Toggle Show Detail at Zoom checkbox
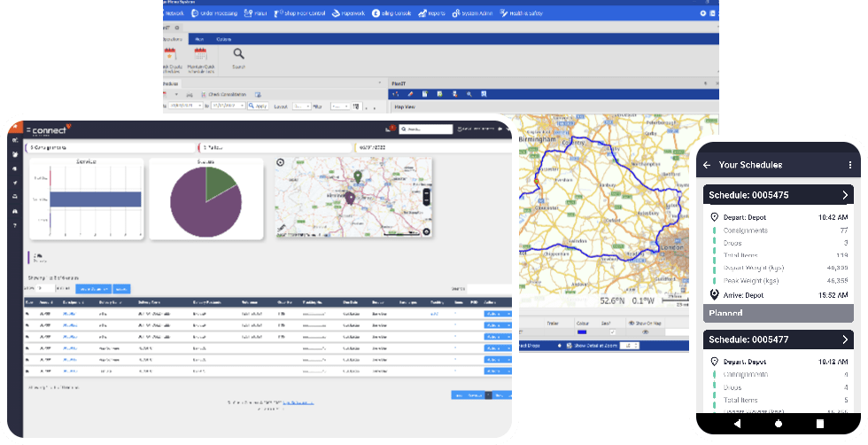This screenshot has width=868, height=445. tap(570, 345)
